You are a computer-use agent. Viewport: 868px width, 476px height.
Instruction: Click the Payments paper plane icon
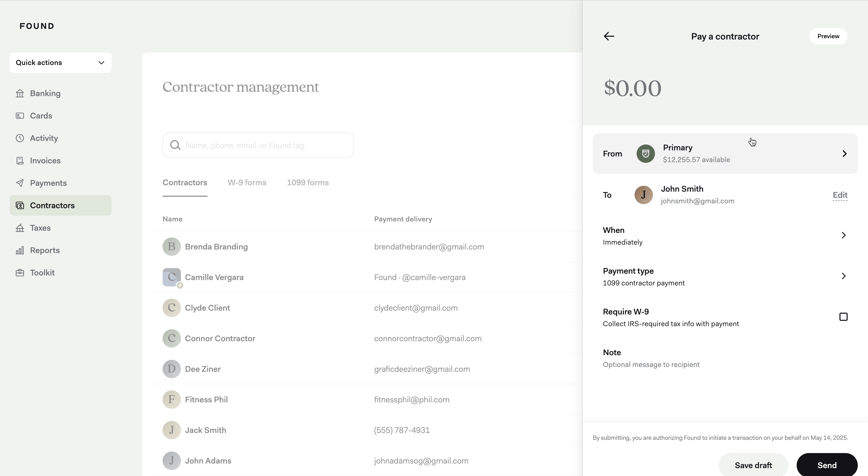[20, 183]
